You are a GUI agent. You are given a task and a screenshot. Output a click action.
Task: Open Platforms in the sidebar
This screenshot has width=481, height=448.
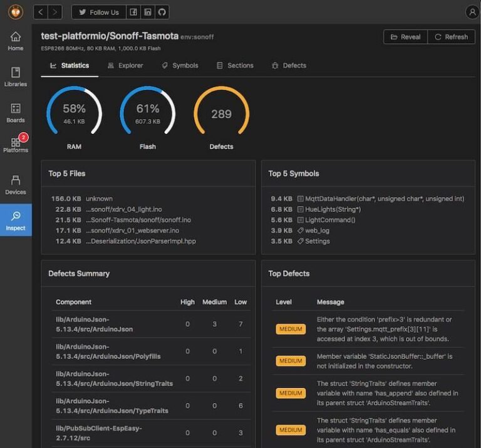pyautogui.click(x=16, y=145)
